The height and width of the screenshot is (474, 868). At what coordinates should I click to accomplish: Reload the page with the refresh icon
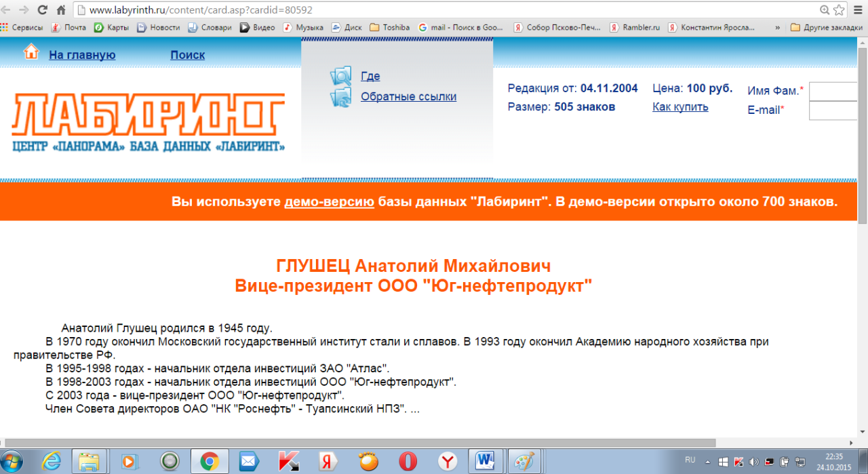(x=43, y=10)
